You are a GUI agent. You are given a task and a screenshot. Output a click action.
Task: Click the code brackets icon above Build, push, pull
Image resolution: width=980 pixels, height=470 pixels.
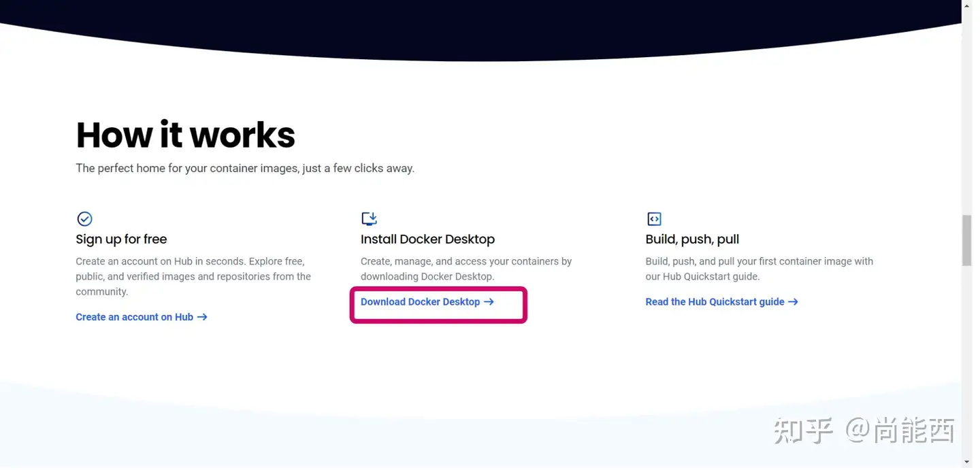[x=653, y=218]
